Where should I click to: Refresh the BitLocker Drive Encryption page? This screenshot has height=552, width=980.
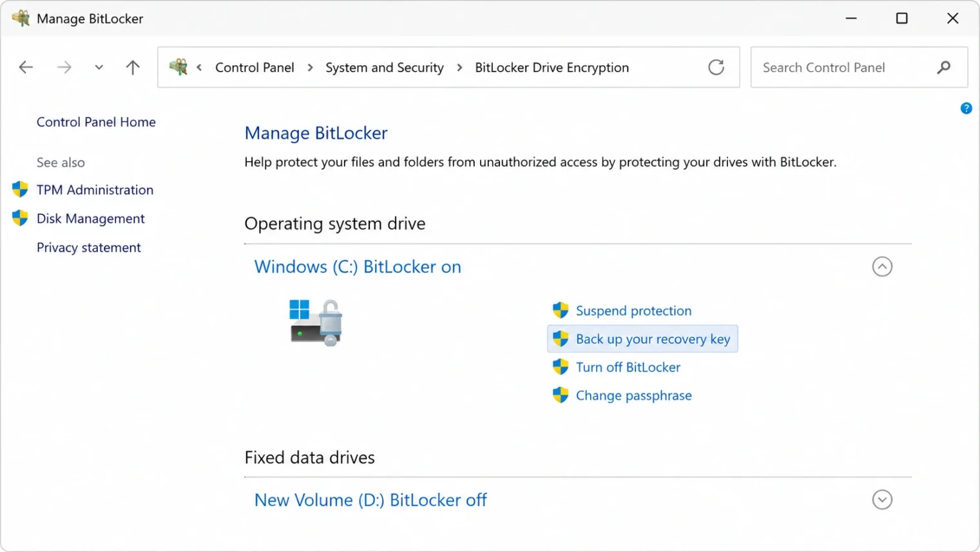click(x=716, y=67)
